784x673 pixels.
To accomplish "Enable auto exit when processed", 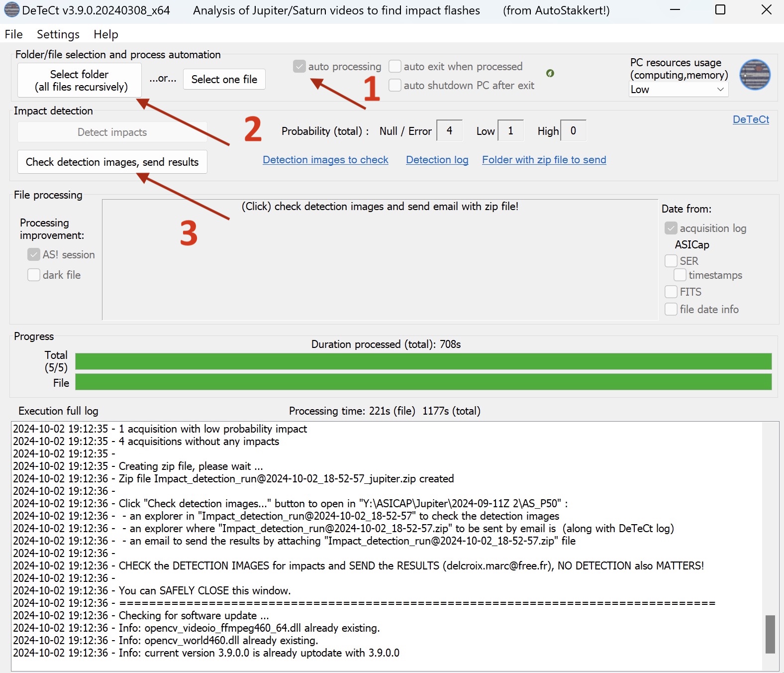I will click(x=395, y=66).
